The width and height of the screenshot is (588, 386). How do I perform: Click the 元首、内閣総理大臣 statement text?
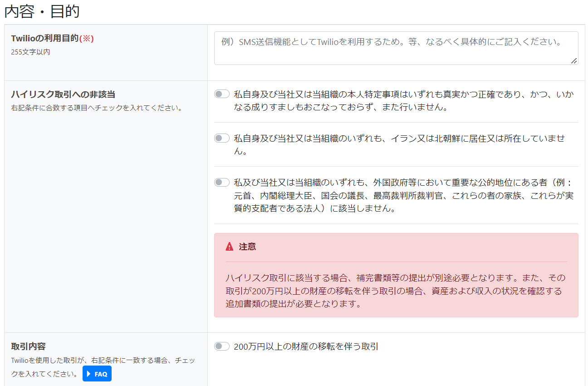(404, 196)
